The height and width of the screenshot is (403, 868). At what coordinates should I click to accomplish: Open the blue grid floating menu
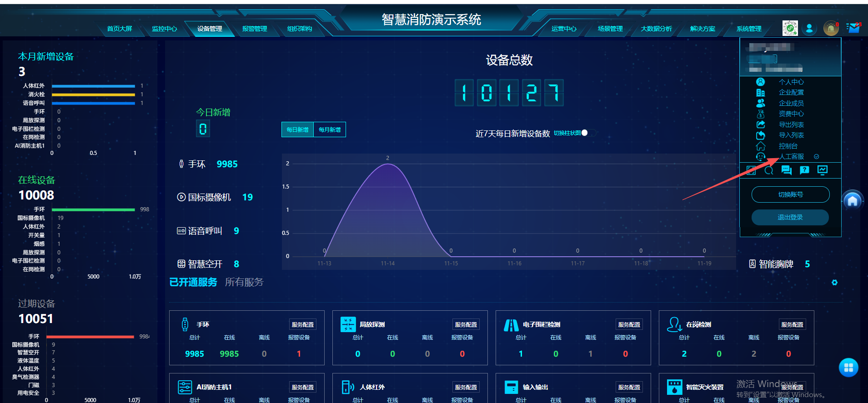[x=848, y=368]
